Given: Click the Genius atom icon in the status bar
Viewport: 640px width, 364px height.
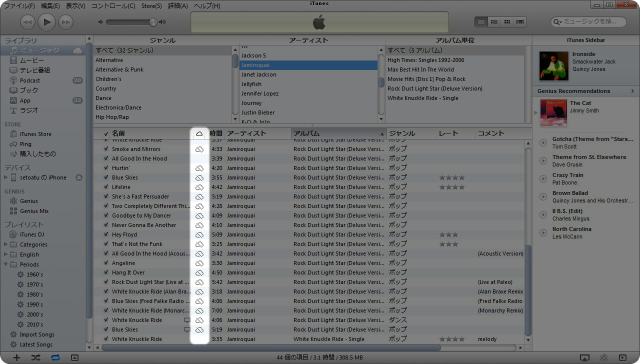Looking at the screenshot, I should tap(604, 357).
